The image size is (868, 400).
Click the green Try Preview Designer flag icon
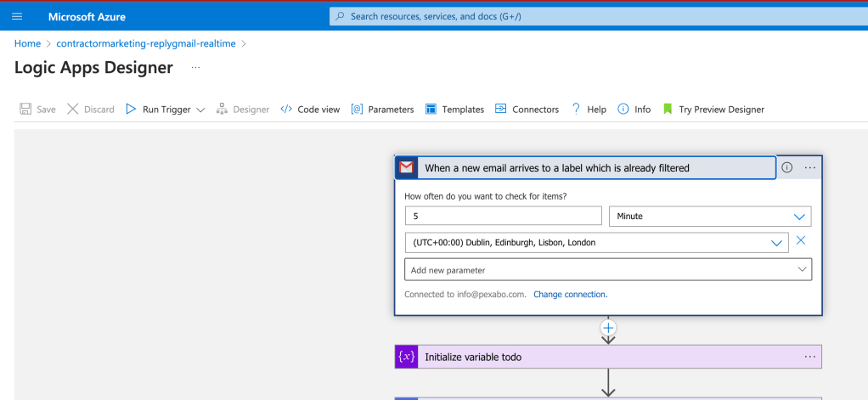[668, 109]
